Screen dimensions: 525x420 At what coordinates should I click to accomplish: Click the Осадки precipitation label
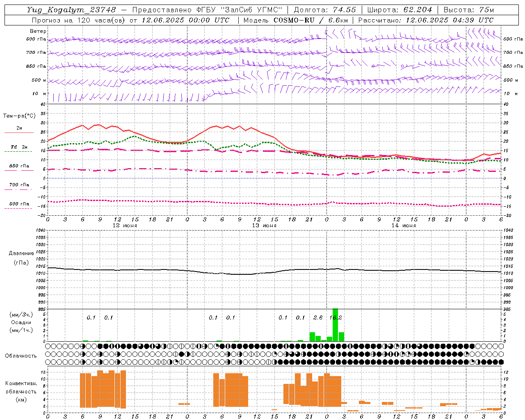(21, 322)
